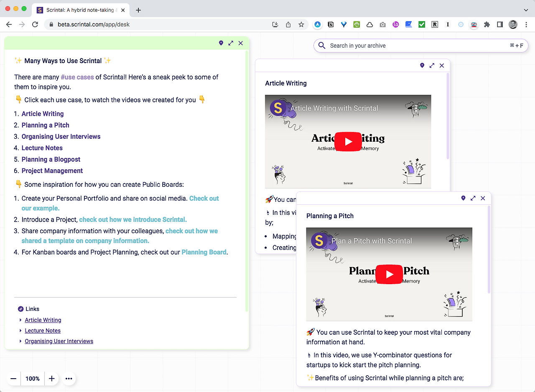The width and height of the screenshot is (535, 392).
Task: Open 'Article Writing with Scrintal' video title
Action: 334,108
